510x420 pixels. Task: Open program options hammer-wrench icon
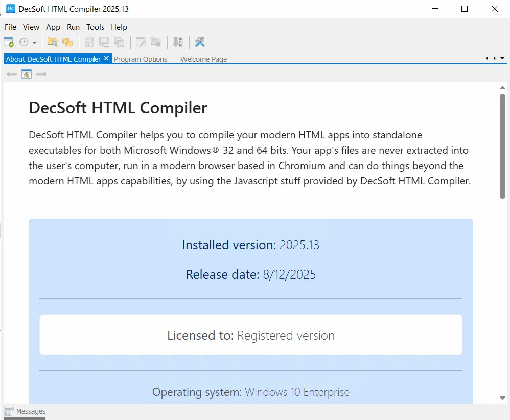tap(200, 42)
